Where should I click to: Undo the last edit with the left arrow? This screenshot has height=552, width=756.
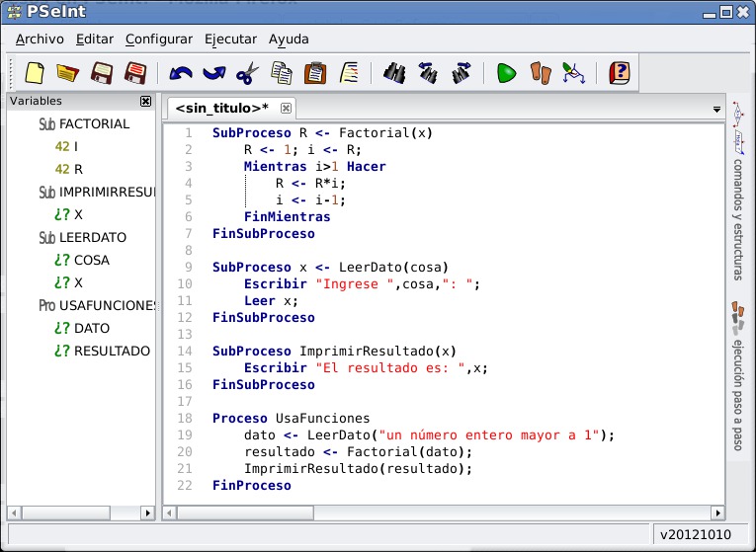pos(181,73)
